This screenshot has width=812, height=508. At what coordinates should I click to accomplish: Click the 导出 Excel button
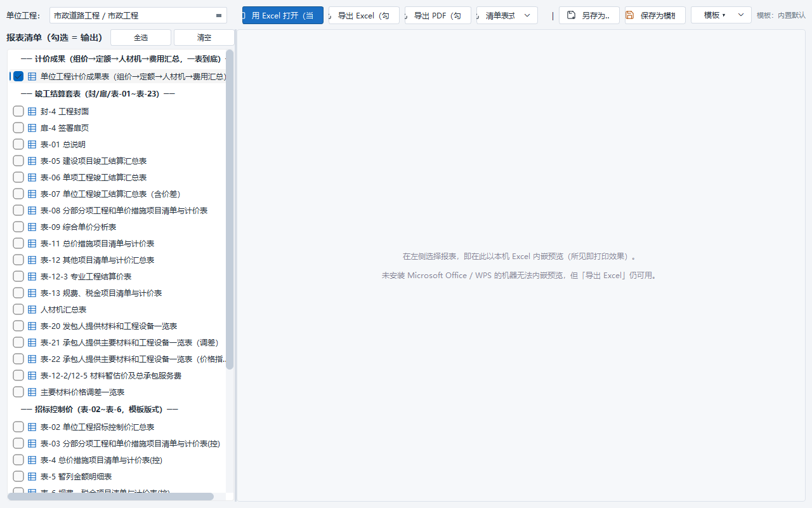(364, 15)
